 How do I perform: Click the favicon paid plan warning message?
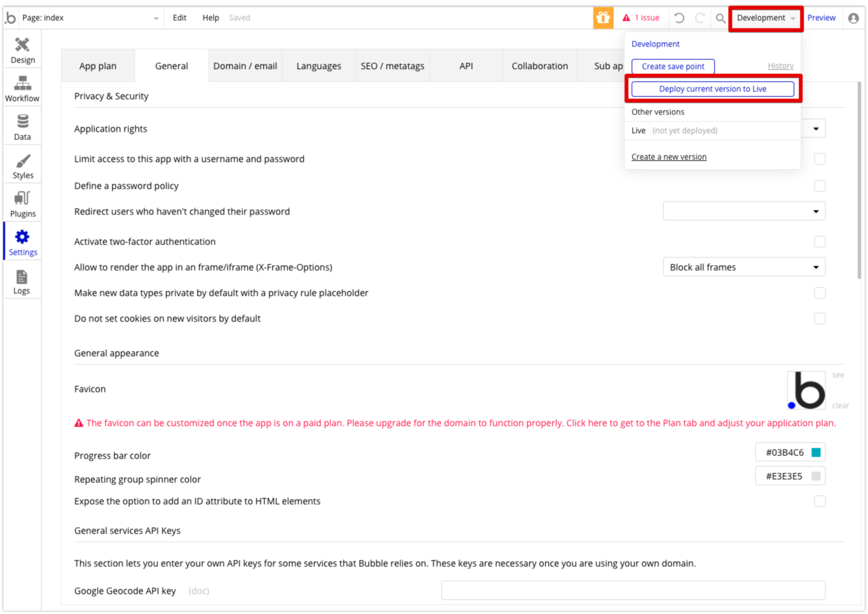[455, 423]
